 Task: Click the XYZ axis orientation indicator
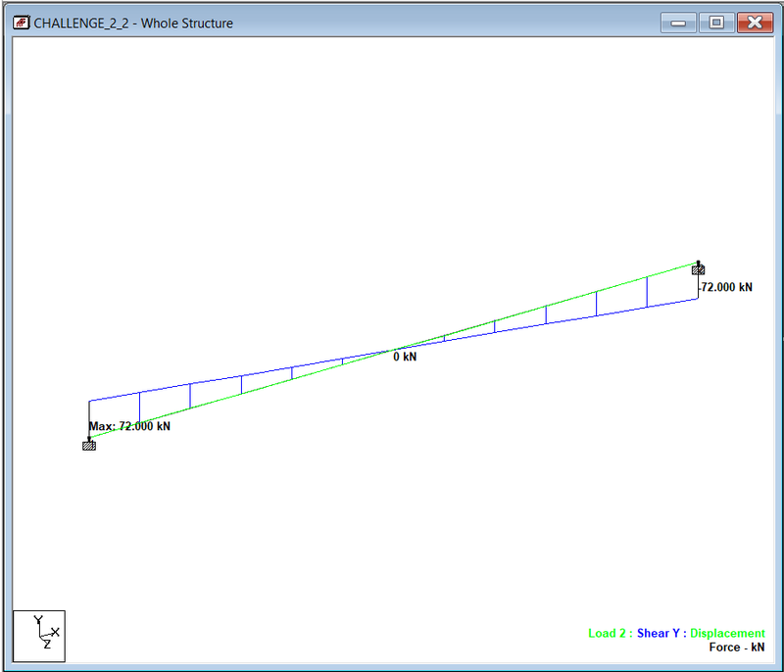tap(39, 636)
